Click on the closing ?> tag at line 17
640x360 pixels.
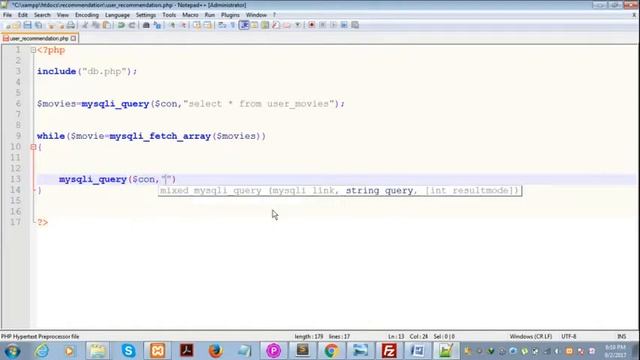click(42, 222)
